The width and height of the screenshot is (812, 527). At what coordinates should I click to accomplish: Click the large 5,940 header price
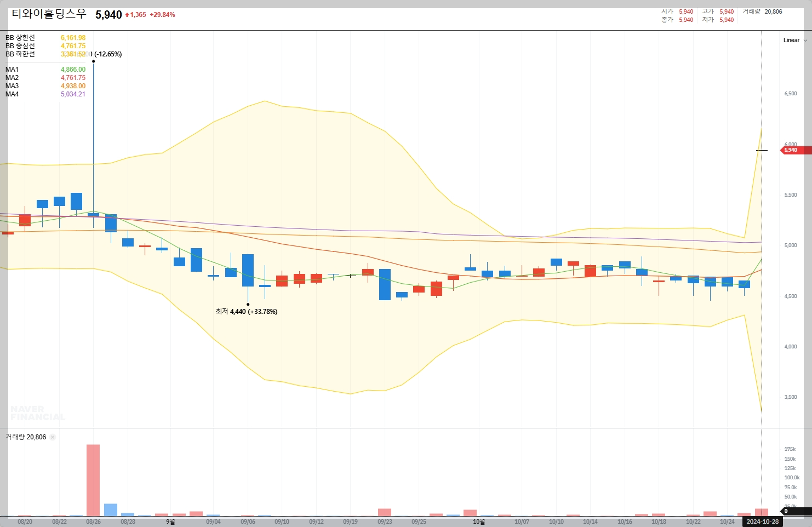tap(108, 15)
